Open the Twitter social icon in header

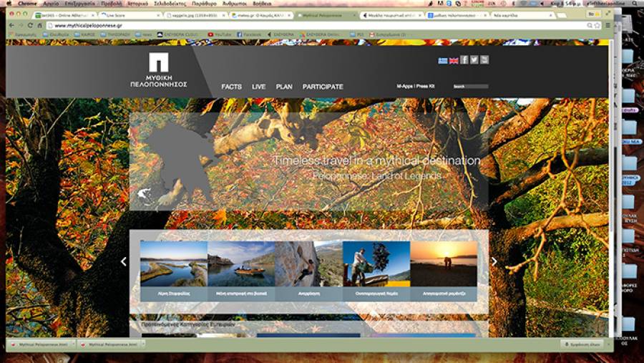(474, 60)
